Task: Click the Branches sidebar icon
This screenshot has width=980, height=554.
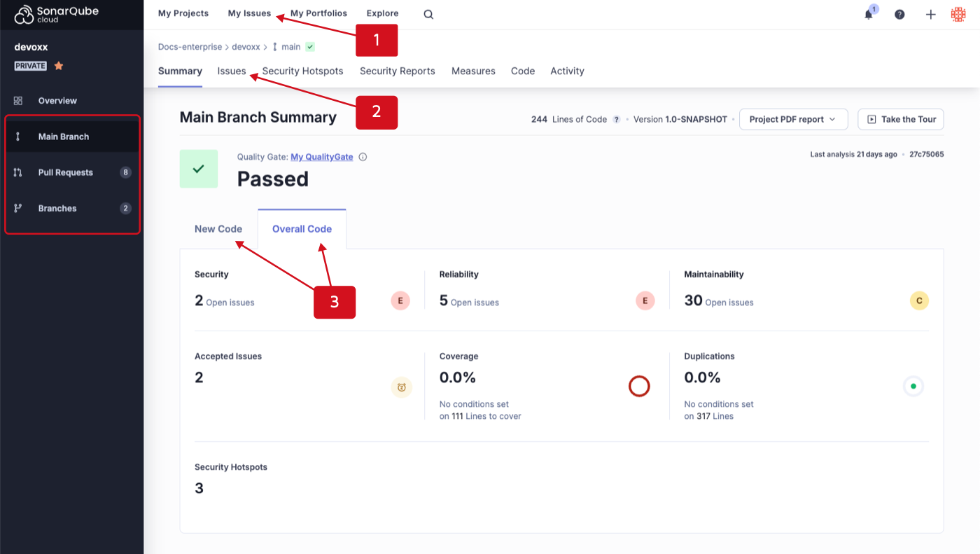Action: [x=18, y=208]
